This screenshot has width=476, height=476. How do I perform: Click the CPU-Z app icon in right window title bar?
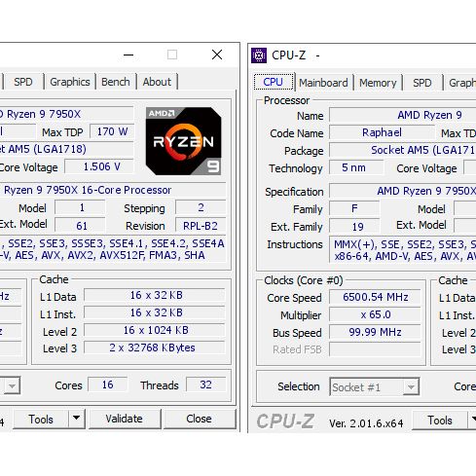click(259, 55)
